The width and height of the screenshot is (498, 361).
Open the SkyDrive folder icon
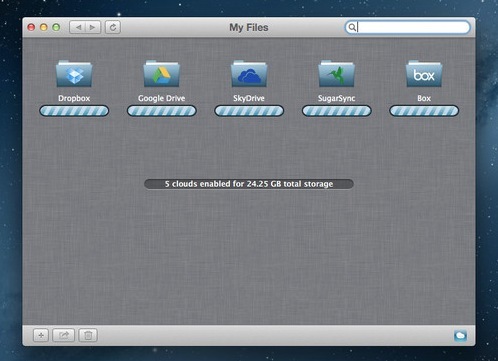[249, 74]
